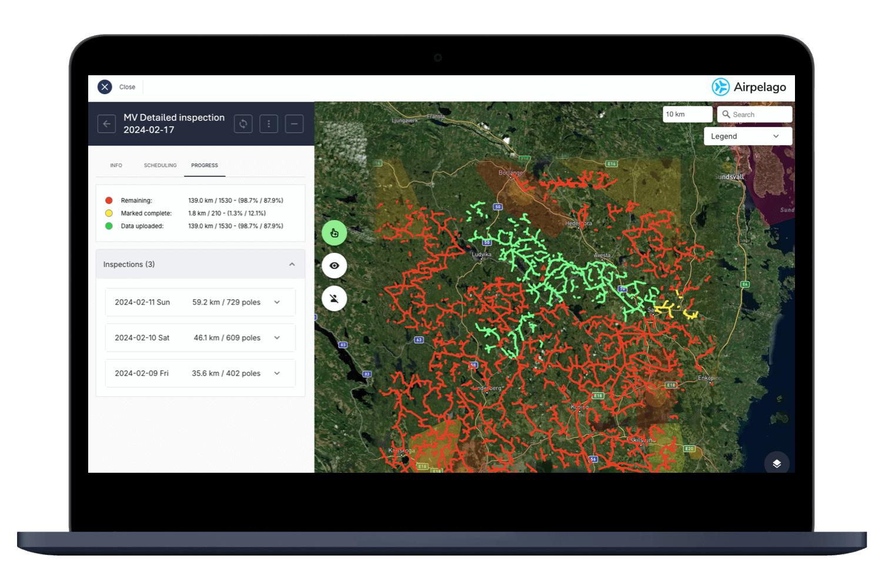Open the three-dot options menu
Viewport: 882px width, 588px height.
click(x=269, y=123)
